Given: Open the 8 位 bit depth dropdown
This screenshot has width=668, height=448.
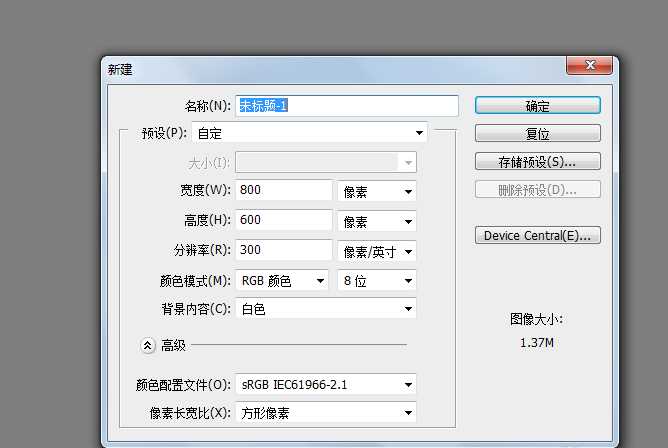Looking at the screenshot, I should coord(376,281).
